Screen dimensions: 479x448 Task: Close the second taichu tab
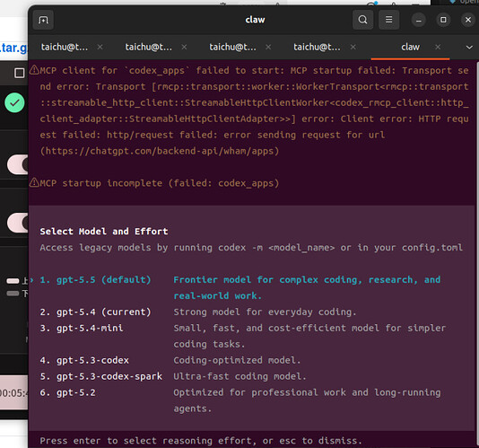pos(184,47)
